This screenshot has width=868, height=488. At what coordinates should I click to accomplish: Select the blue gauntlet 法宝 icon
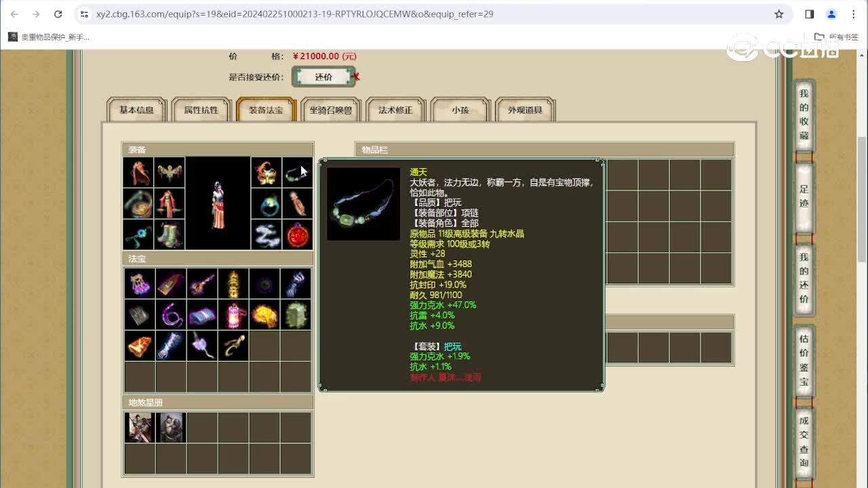pyautogui.click(x=171, y=346)
